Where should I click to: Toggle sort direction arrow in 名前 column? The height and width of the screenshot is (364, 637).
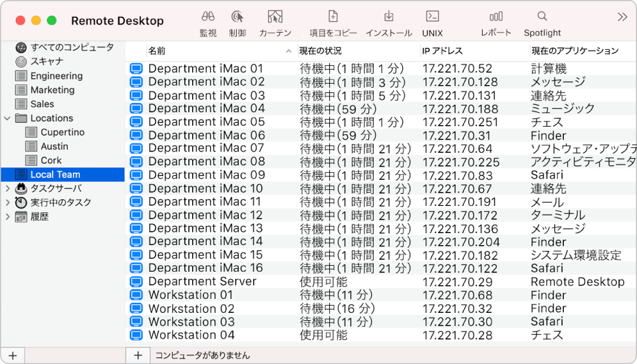click(289, 51)
